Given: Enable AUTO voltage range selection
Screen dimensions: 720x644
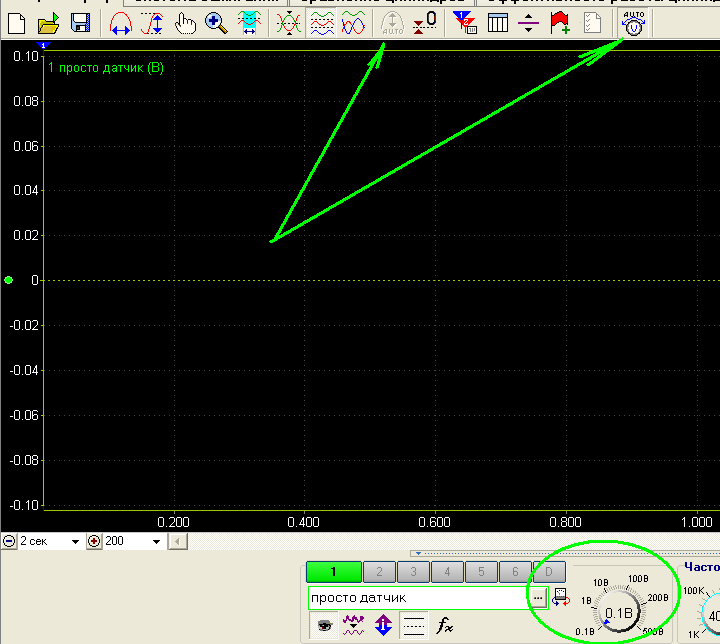Looking at the screenshot, I should click(634, 23).
